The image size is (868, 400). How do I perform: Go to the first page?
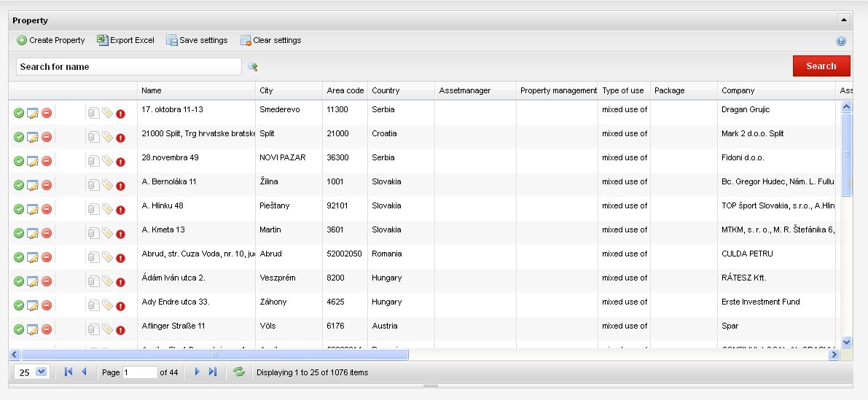click(x=68, y=372)
